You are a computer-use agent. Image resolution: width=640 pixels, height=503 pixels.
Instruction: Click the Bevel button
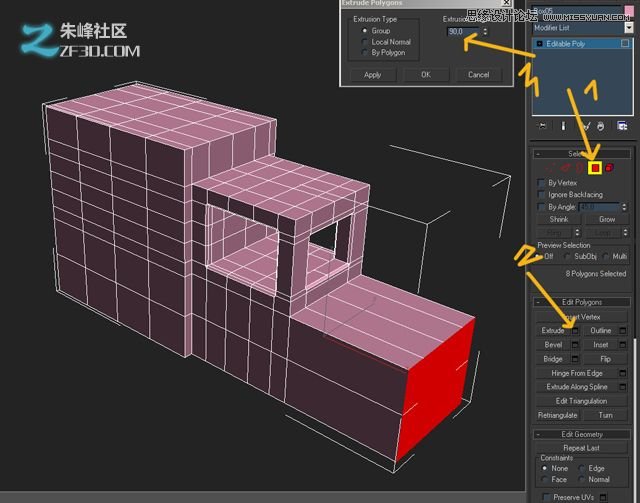[x=553, y=345]
